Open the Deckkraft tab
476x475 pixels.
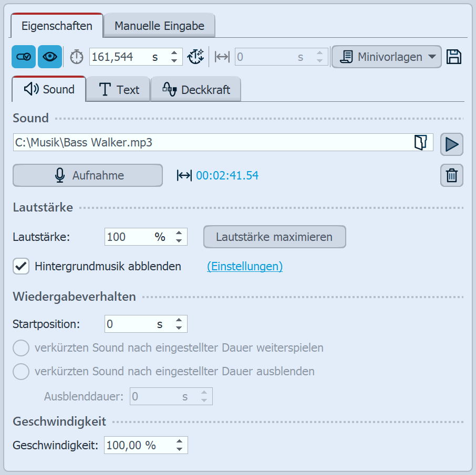click(196, 89)
